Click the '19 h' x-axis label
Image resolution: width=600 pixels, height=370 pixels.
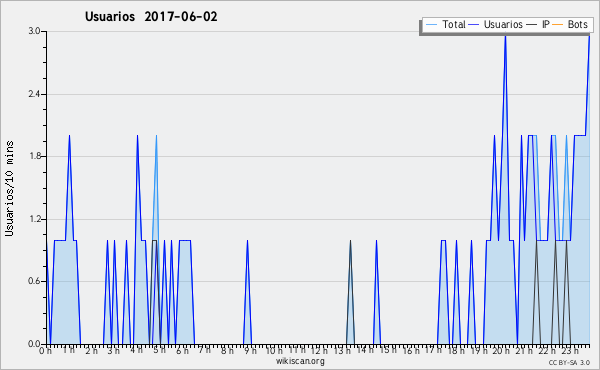click(479, 350)
